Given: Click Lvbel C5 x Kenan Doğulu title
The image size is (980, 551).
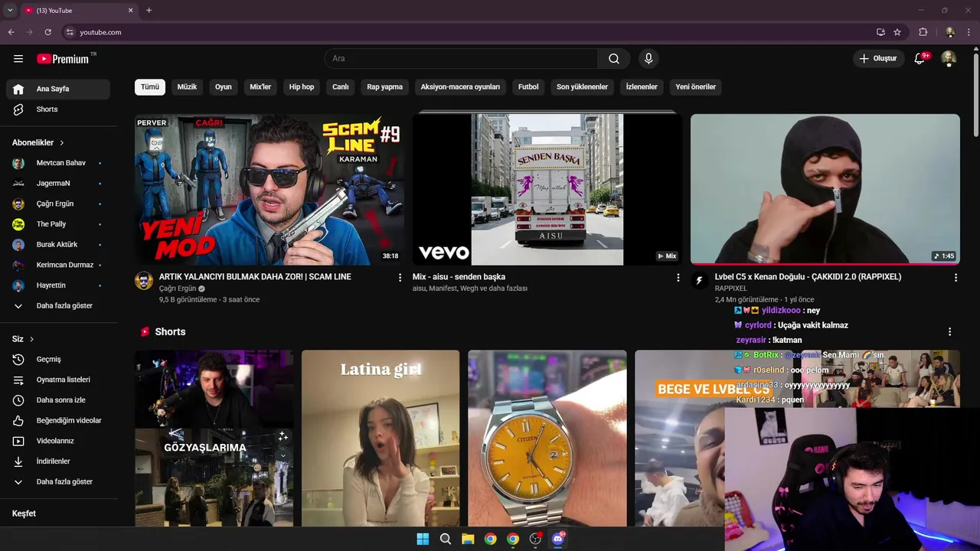Looking at the screenshot, I should [x=808, y=277].
